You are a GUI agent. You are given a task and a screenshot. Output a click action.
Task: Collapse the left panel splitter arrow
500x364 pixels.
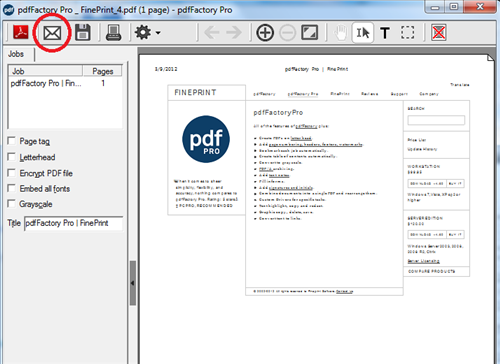(x=132, y=283)
